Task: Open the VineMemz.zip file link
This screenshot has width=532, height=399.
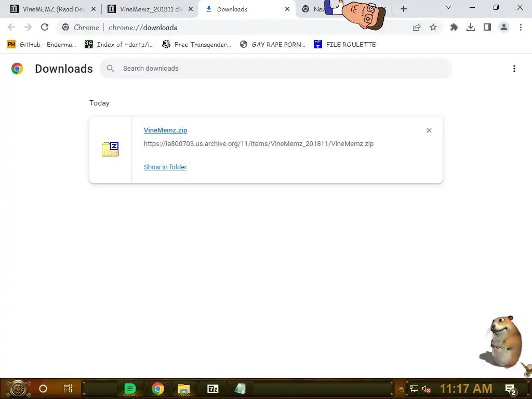Action: point(165,130)
